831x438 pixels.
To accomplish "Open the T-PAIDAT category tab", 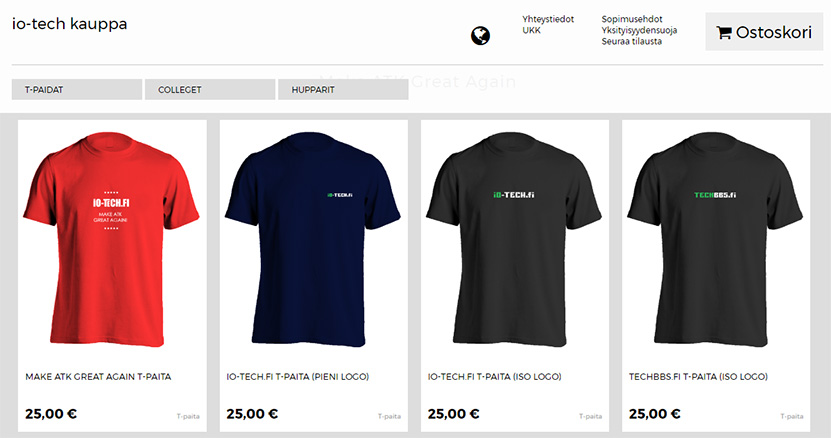I will click(x=77, y=90).
